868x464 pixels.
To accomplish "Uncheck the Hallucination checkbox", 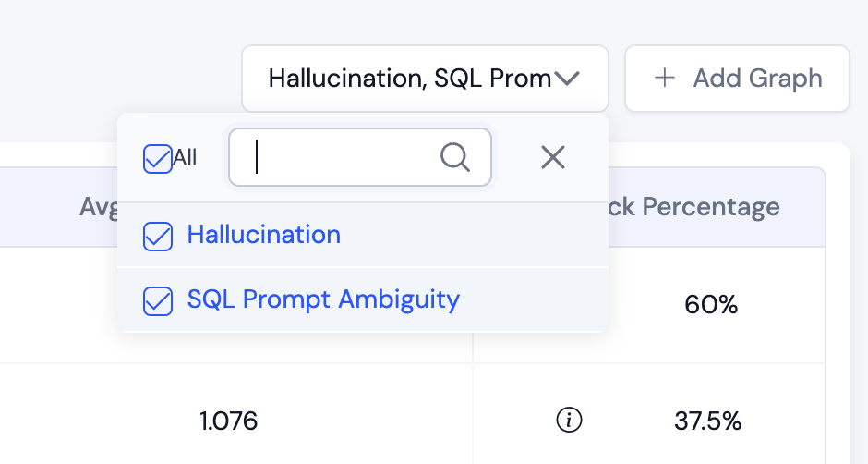I will pyautogui.click(x=158, y=237).
